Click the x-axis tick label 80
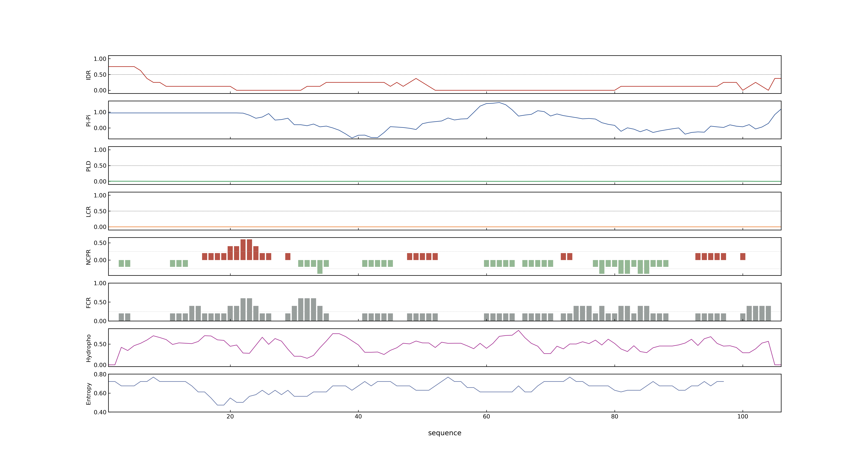 tap(615, 416)
